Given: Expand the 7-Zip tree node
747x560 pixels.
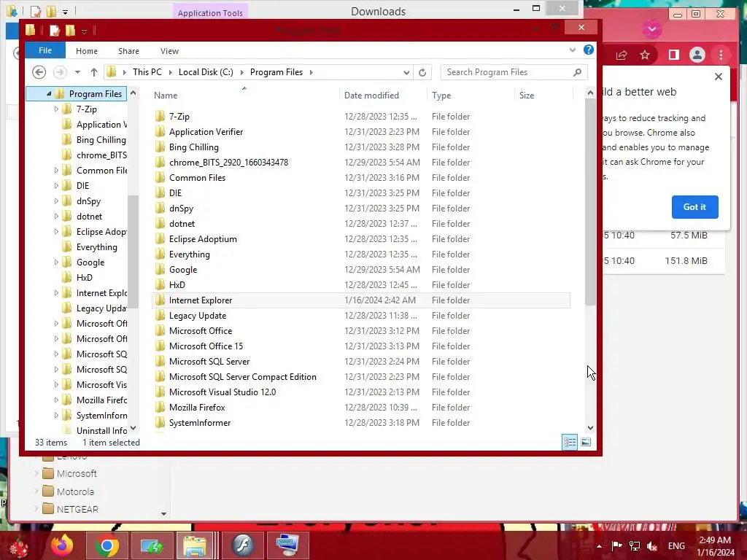Looking at the screenshot, I should point(56,109).
